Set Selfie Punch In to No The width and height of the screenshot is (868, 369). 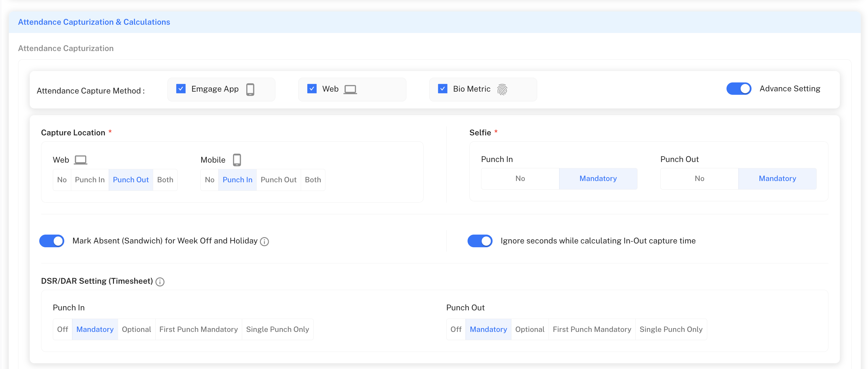click(x=520, y=178)
